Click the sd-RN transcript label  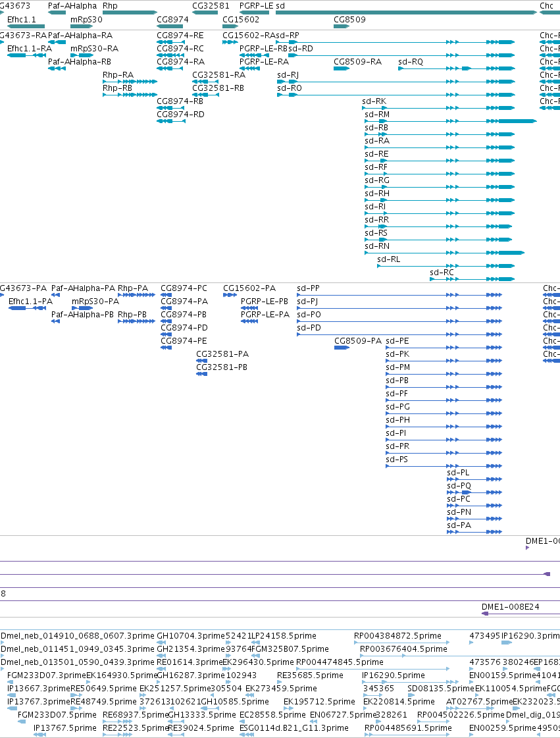[x=378, y=246]
